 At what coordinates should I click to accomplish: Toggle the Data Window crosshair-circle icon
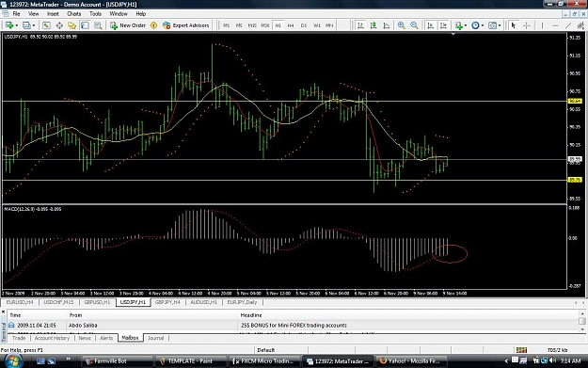click(x=59, y=25)
